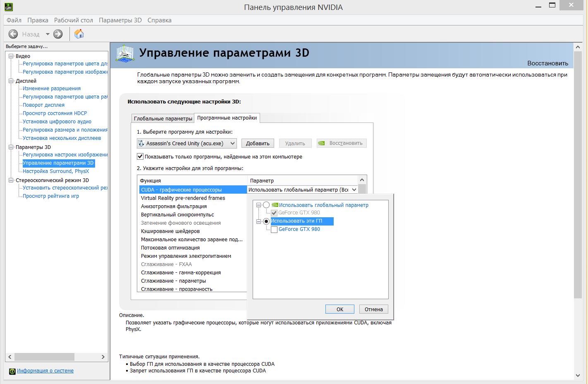Viewport: 588px width, 384px height.
Task: Check the GeForce GTX 980 checkbox
Action: tap(274, 229)
